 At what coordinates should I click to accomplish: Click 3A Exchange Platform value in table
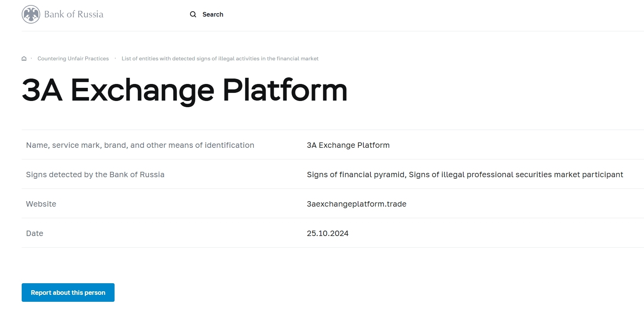click(x=348, y=145)
